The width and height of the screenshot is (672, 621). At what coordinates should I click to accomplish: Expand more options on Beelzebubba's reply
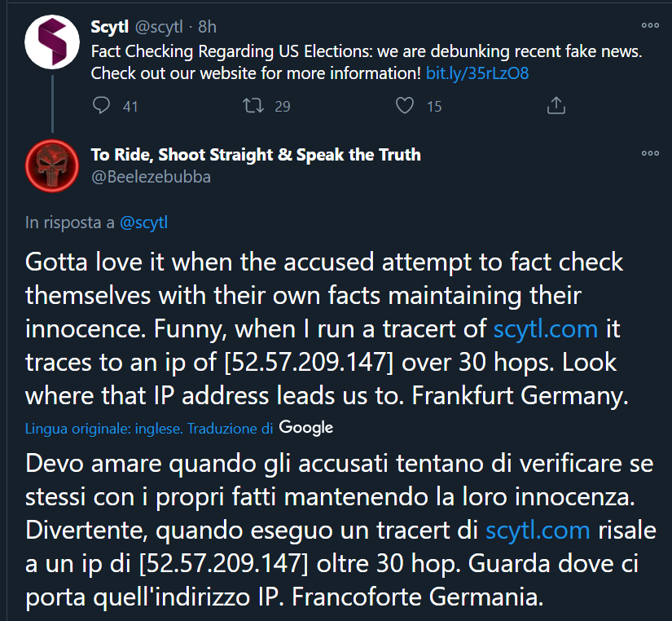coord(650,154)
